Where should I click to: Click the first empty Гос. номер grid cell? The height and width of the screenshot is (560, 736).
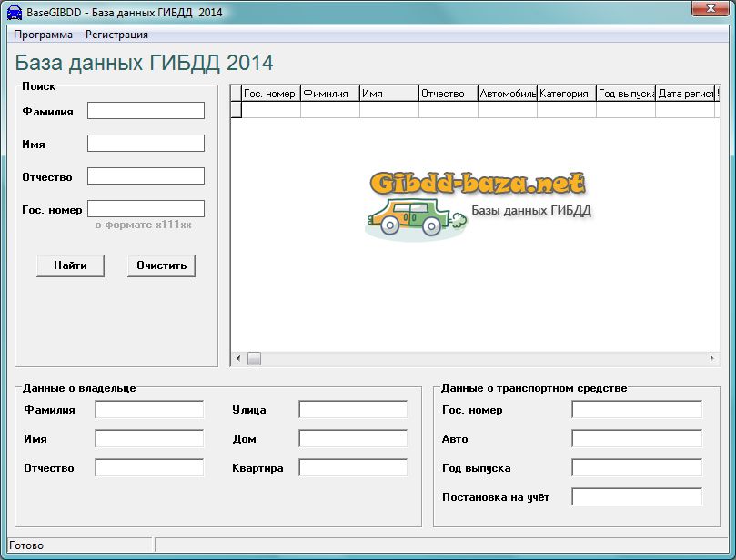271,110
